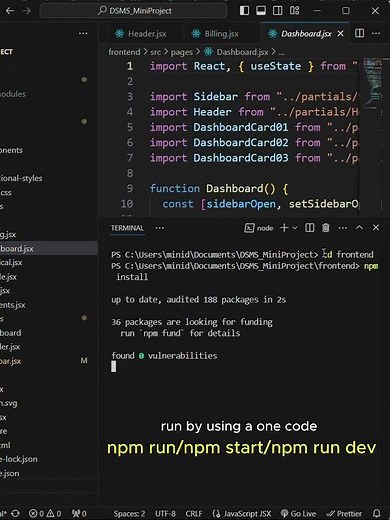Click the Prettier status item
Image resolution: width=390 pixels, height=520 pixels.
[344, 514]
